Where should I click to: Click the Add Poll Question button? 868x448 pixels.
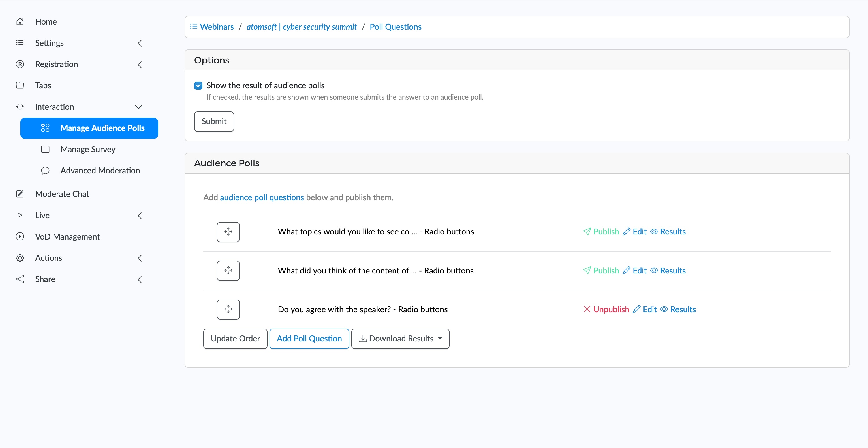309,339
